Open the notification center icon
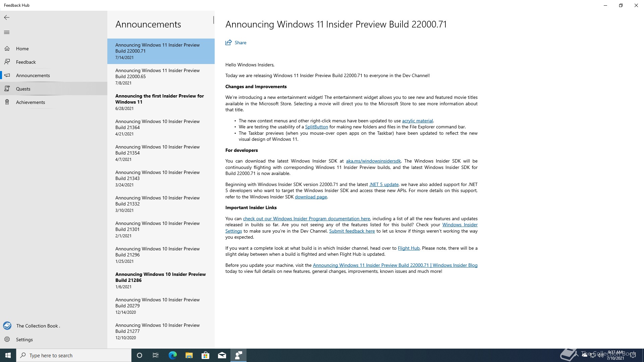The image size is (644, 362). pyautogui.click(x=633, y=355)
